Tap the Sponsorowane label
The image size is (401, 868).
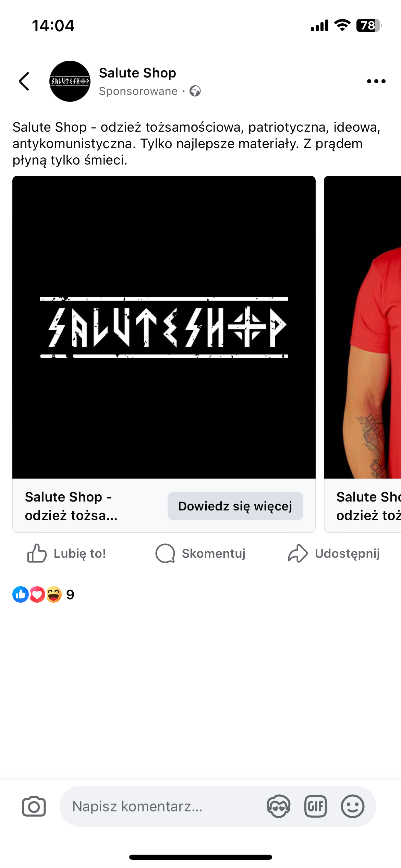click(x=138, y=91)
